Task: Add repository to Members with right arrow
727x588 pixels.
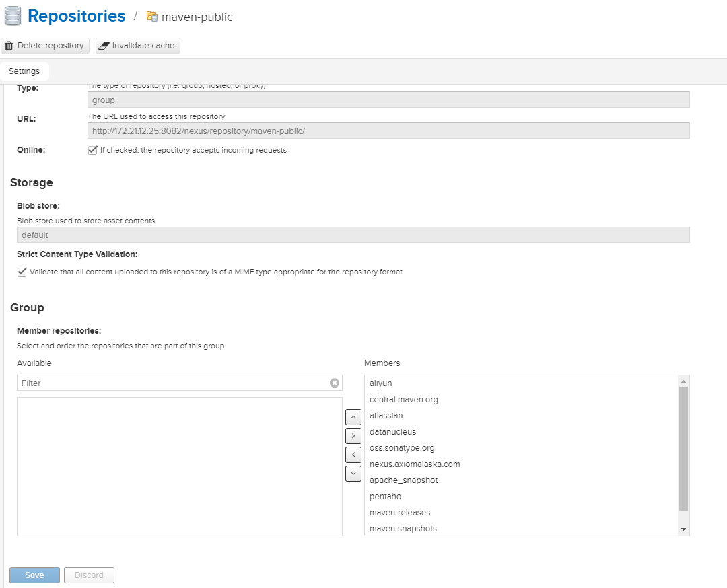Action: click(353, 436)
